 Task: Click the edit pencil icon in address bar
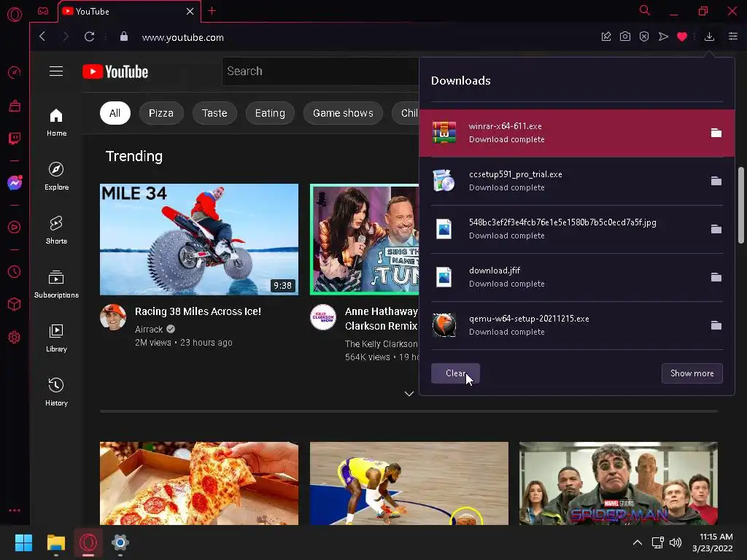[606, 36]
